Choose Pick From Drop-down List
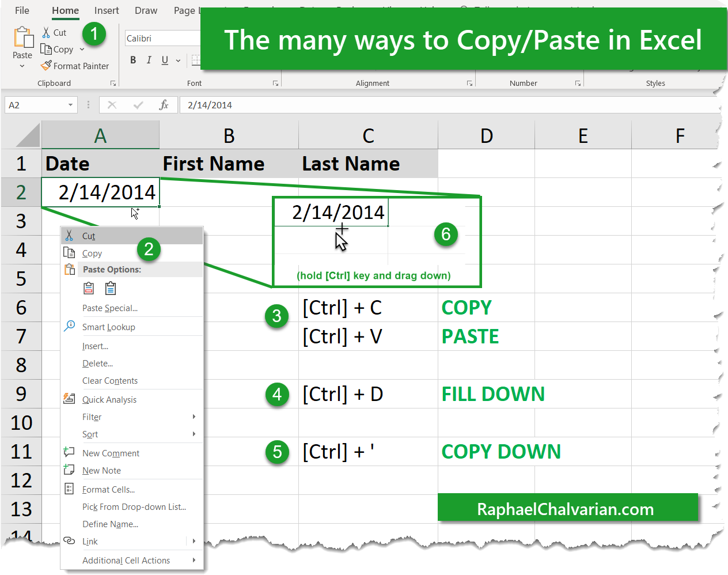 tap(132, 506)
